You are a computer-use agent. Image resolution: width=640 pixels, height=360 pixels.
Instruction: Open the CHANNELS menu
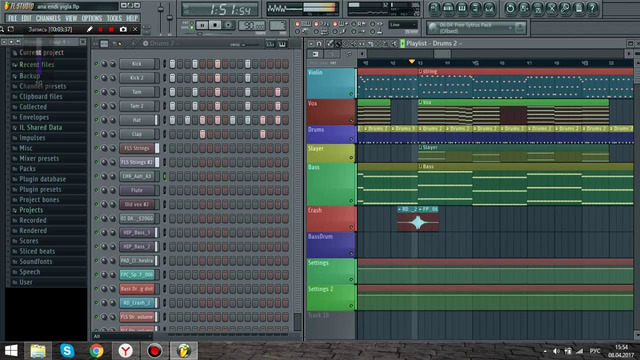click(48, 18)
